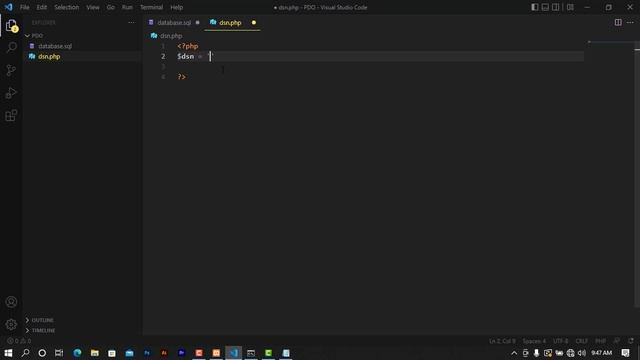Open the Explorer view in activity bar

tap(11, 26)
